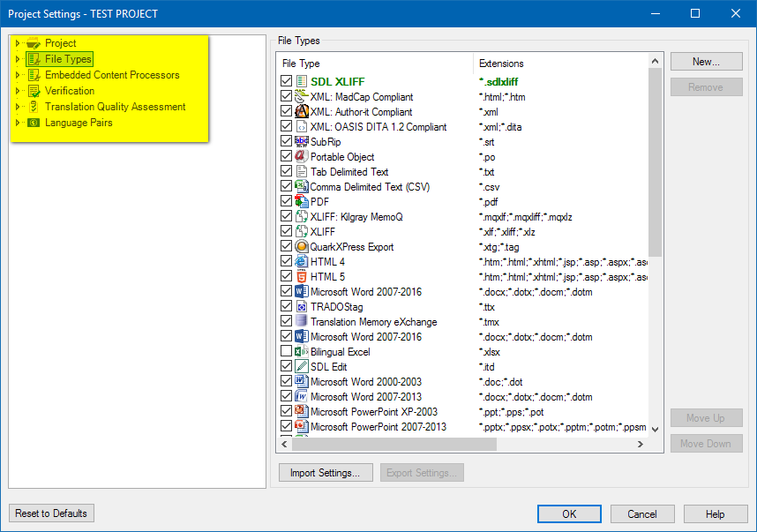Click the Import Settings... button
The height and width of the screenshot is (532, 757).
point(326,473)
